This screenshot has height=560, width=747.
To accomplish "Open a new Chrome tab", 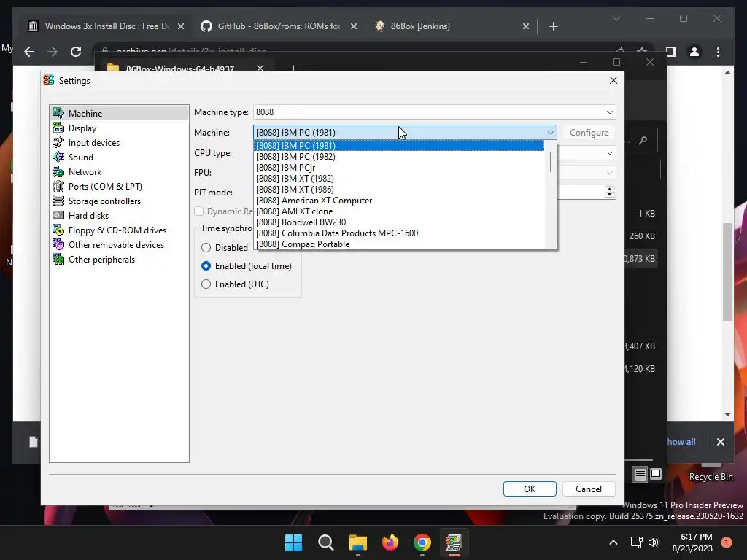I will 553,26.
